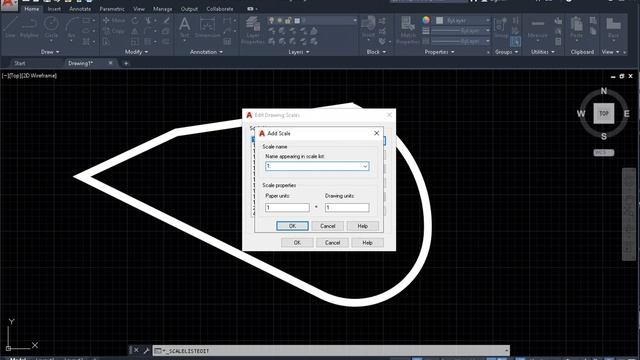Click the Match Properties icon
The image size is (640, 360).
tap(407, 30)
